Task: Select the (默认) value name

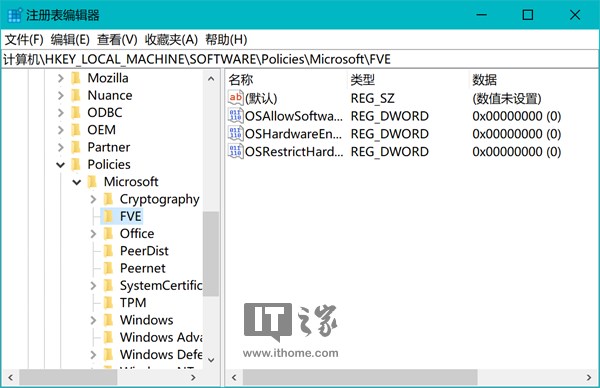Action: [x=261, y=98]
